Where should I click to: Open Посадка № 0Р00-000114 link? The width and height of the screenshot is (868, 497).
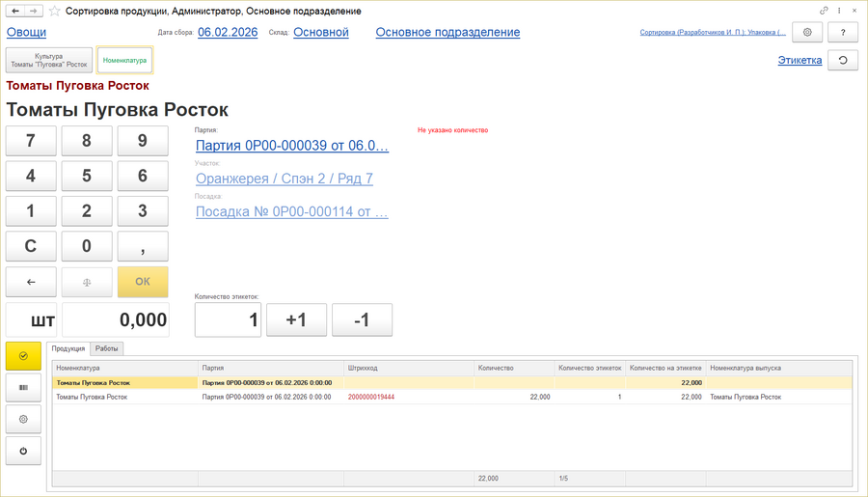(x=292, y=211)
